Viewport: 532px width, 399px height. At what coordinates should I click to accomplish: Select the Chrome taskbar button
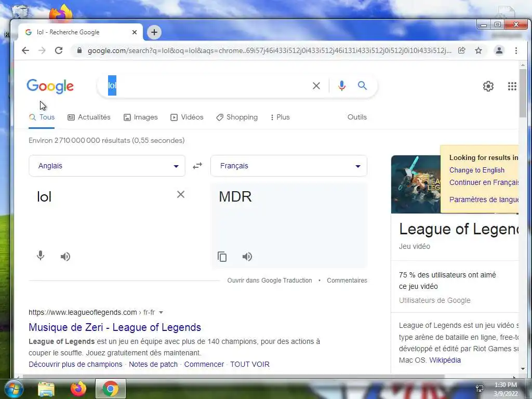click(x=111, y=389)
